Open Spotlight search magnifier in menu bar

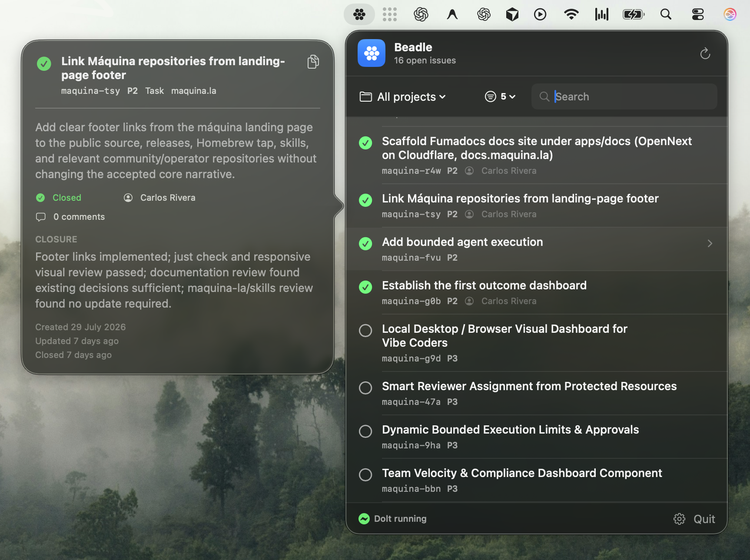pos(666,14)
